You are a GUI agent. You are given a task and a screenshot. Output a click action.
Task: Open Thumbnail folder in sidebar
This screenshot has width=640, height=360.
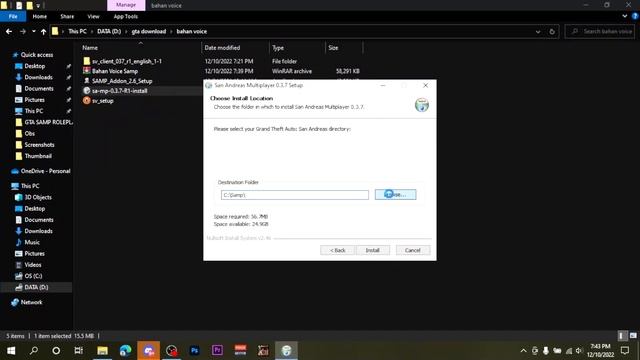tap(38, 156)
